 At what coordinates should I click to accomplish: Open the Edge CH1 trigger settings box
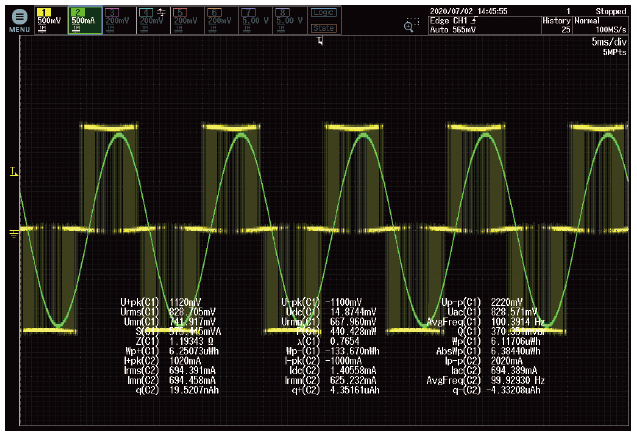(x=484, y=25)
